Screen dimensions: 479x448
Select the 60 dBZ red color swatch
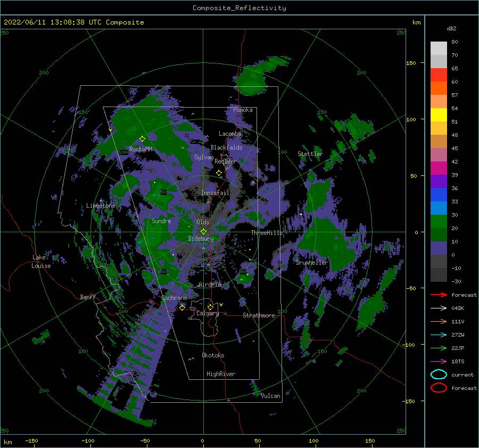(x=439, y=75)
